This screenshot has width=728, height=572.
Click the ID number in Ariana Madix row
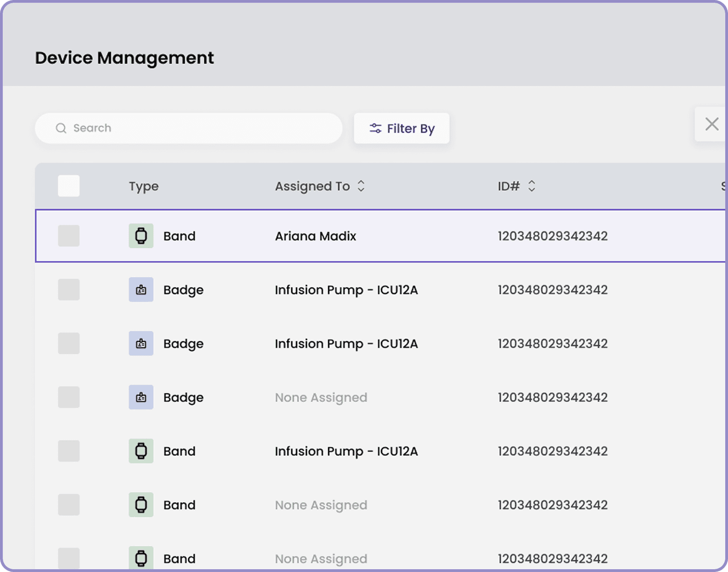point(553,236)
